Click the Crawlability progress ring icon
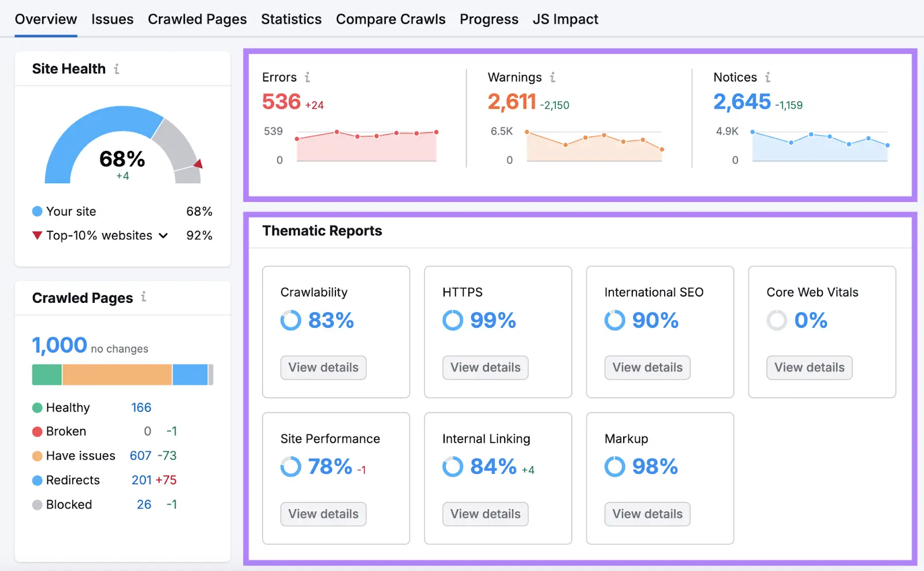 coord(290,320)
